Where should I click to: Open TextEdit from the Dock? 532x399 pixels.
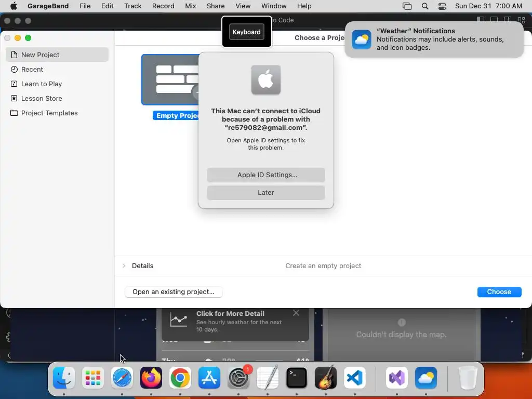click(x=268, y=378)
